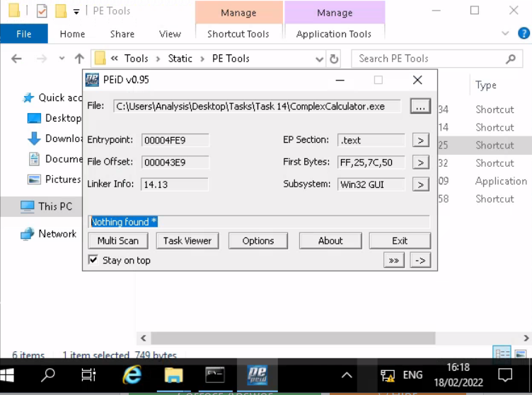532x395 pixels.
Task: Open the Application Tools ribbon tab
Action: (334, 34)
